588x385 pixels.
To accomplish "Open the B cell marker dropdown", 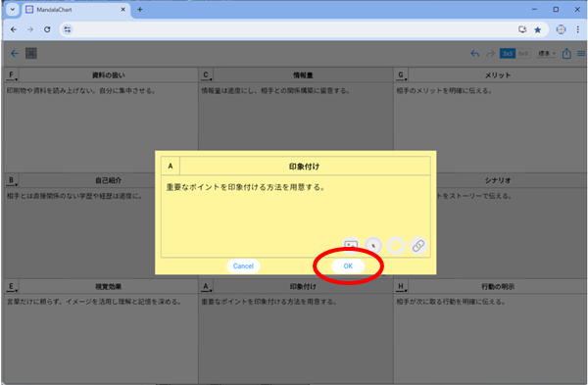I will click(x=12, y=180).
